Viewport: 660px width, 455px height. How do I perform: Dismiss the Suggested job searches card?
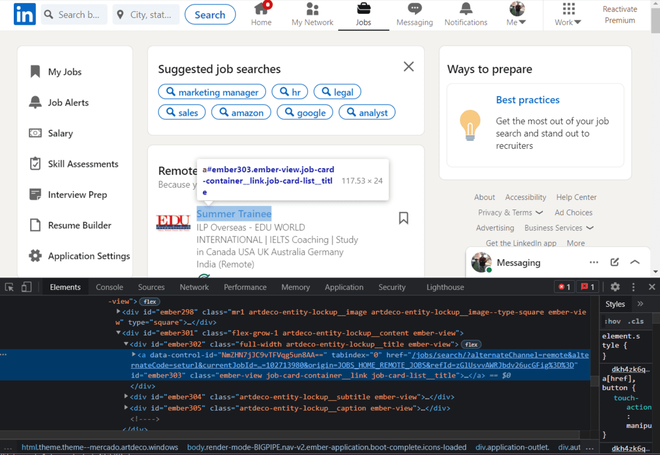tap(408, 67)
